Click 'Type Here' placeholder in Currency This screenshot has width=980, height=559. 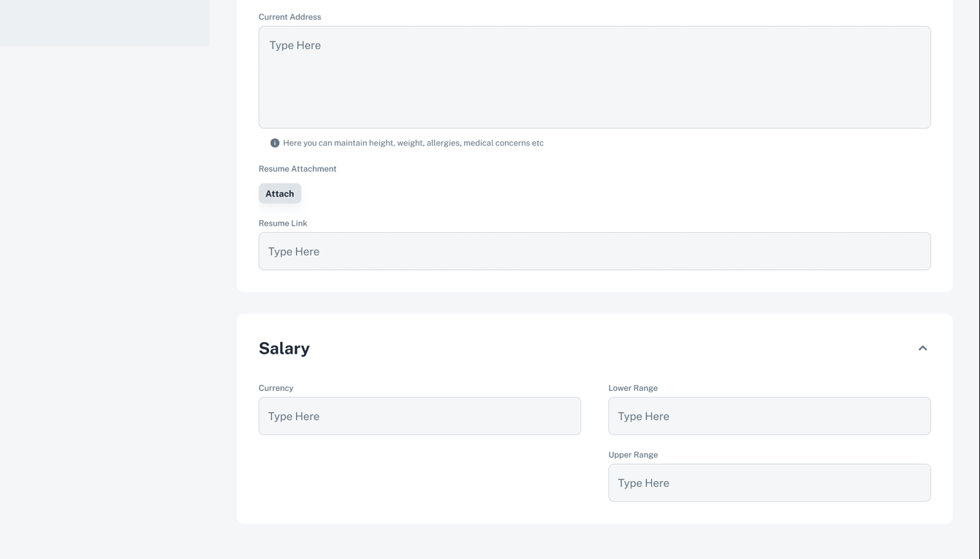(x=294, y=416)
